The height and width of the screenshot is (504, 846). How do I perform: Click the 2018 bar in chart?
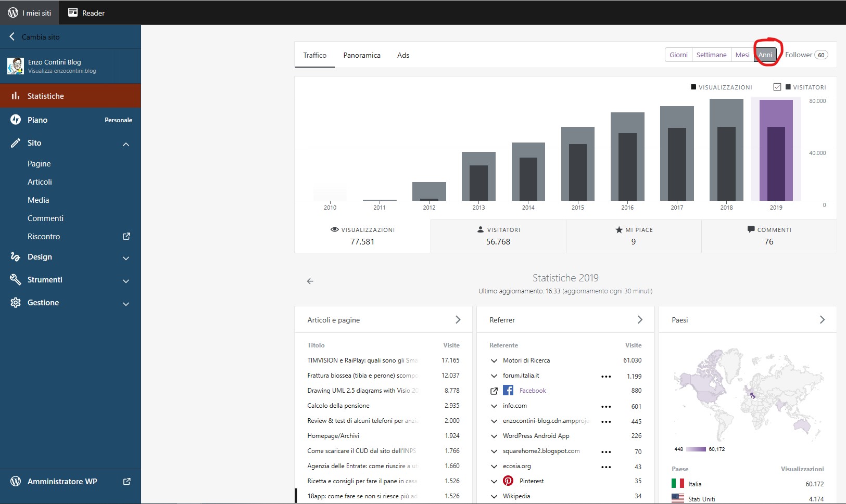(726, 151)
